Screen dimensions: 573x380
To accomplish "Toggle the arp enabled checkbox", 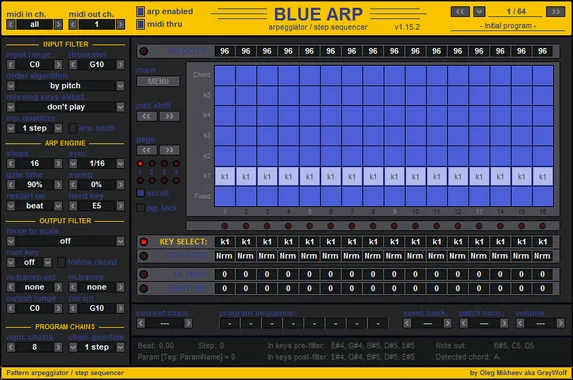I will click(x=140, y=12).
